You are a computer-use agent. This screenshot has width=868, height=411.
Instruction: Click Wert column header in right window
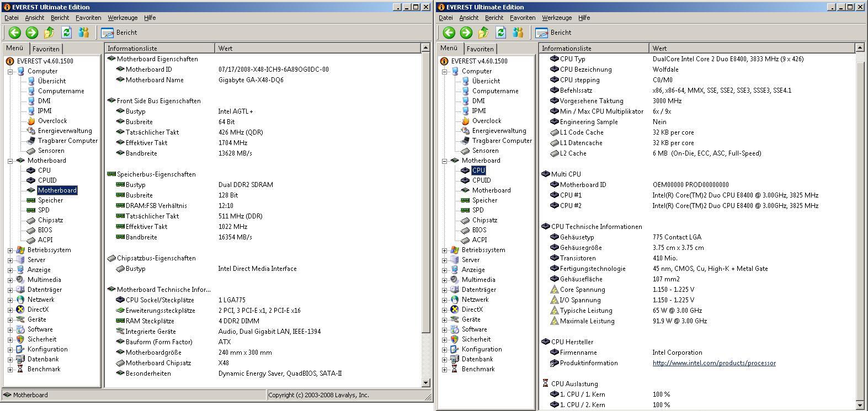click(x=752, y=49)
